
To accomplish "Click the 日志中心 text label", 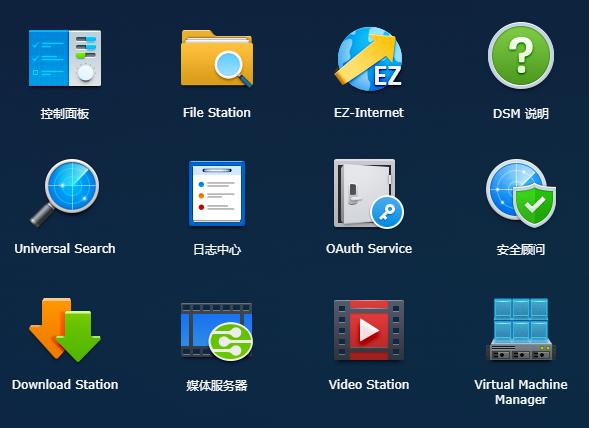I will [217, 249].
